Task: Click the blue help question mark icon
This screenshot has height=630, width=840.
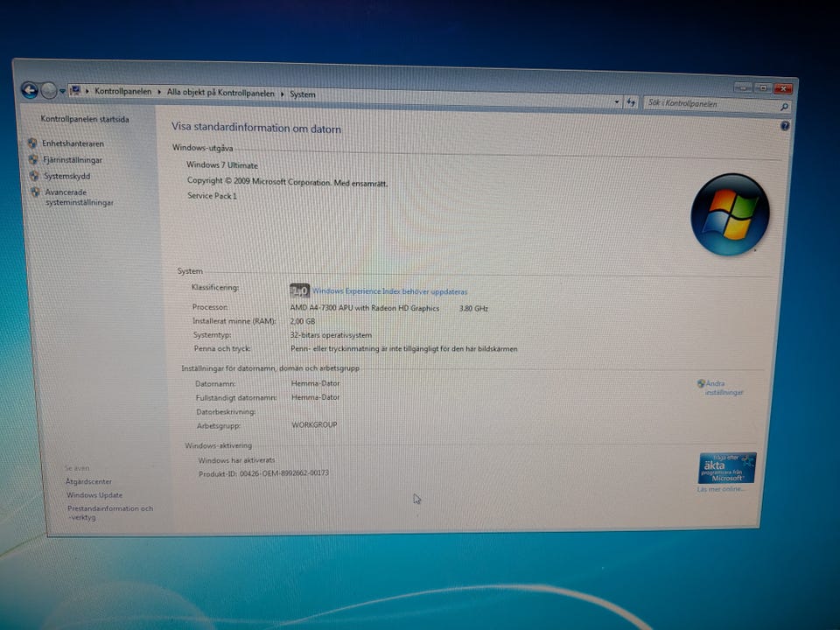Action: [785, 126]
